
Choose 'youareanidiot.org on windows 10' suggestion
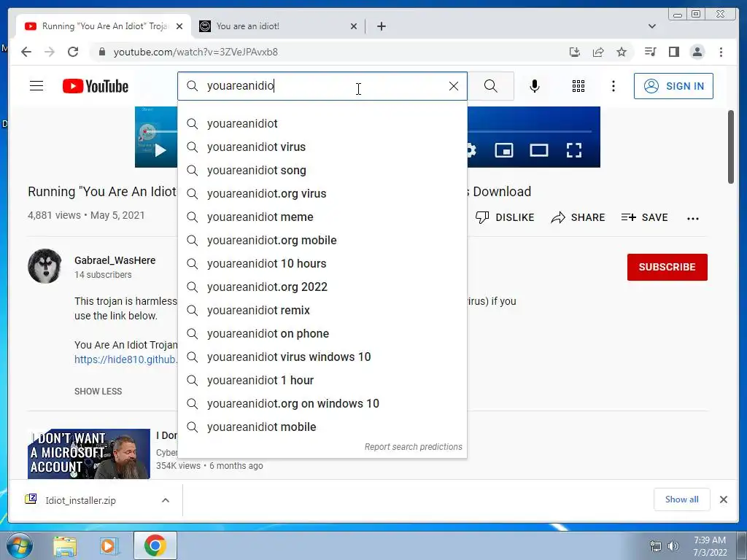click(322, 403)
